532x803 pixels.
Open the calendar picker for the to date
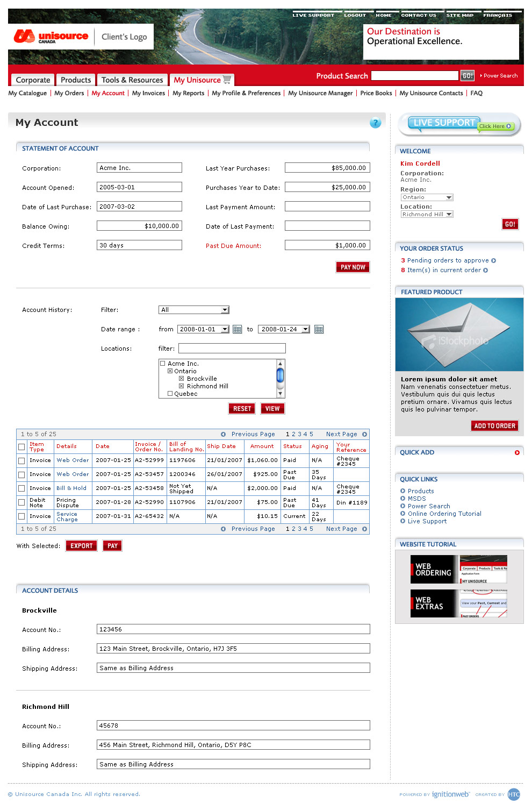click(319, 329)
